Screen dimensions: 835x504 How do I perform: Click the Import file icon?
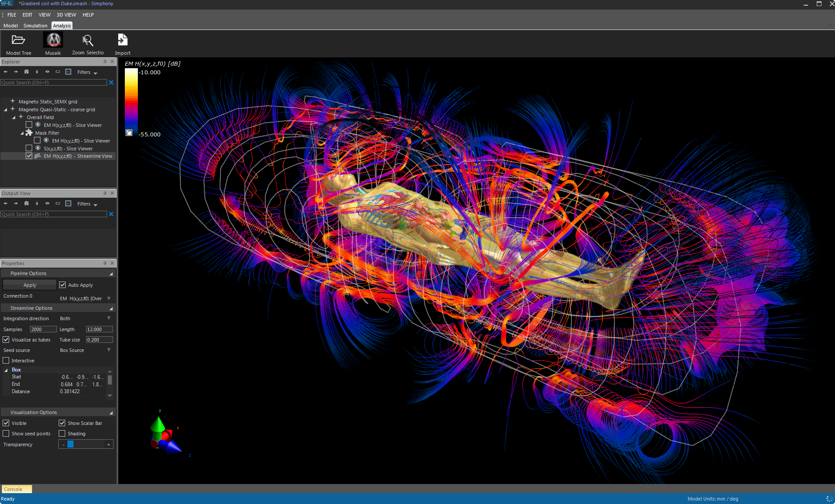click(123, 40)
